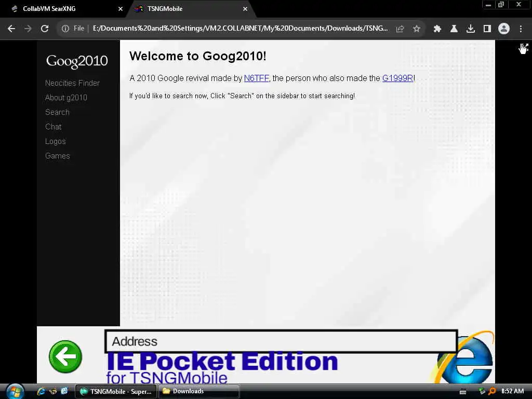The height and width of the screenshot is (399, 532).
Task: Click the share page icon in the address bar
Action: (400, 29)
